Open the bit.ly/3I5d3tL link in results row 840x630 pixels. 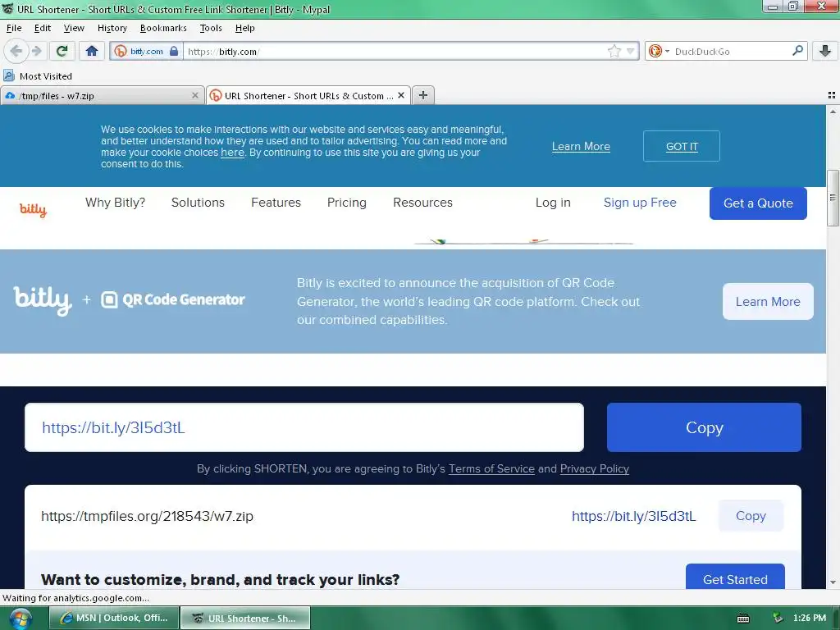pos(634,516)
